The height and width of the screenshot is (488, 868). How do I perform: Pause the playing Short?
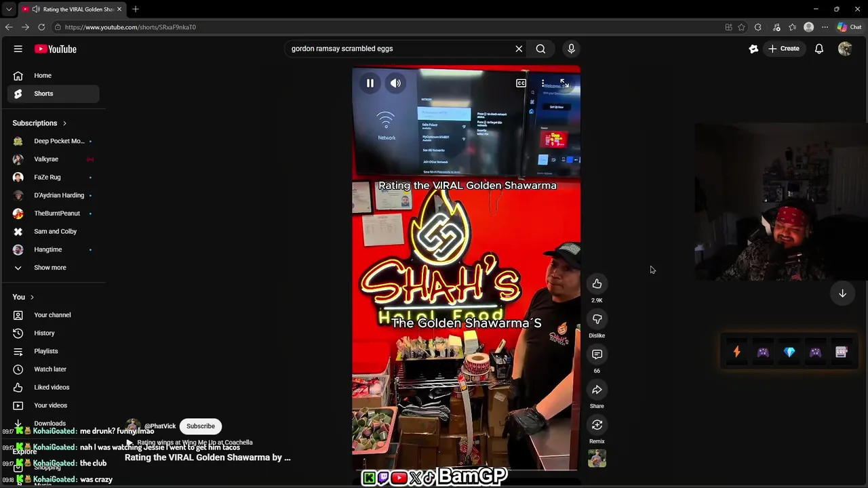tap(370, 83)
